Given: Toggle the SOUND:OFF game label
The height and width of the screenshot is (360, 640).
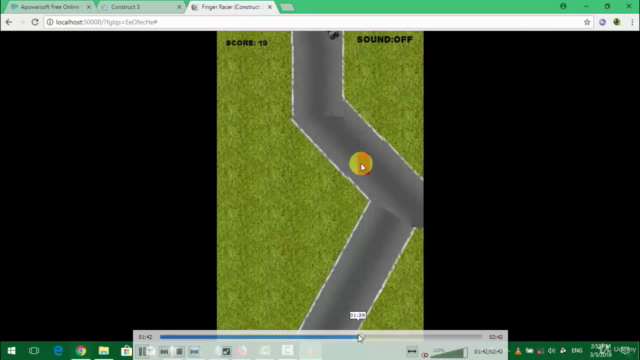Looking at the screenshot, I should pos(384,40).
